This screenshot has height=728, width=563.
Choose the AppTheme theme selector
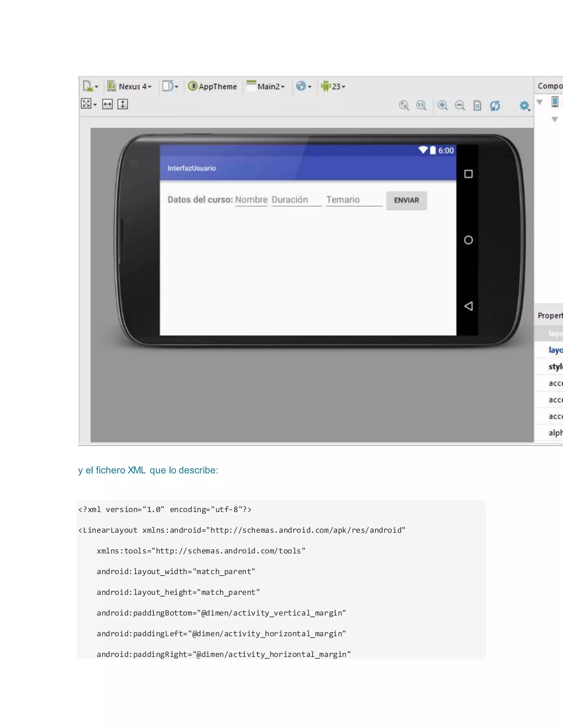tap(212, 86)
